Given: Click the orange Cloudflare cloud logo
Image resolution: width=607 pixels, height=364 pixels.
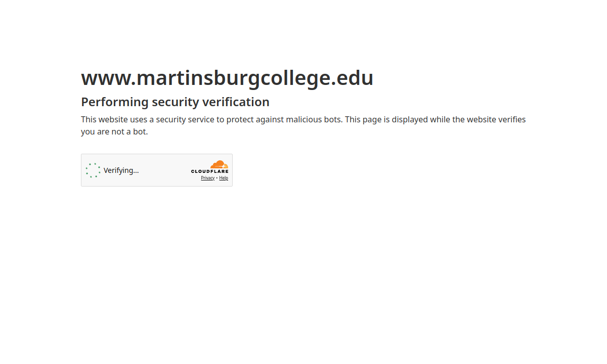Looking at the screenshot, I should (x=219, y=164).
